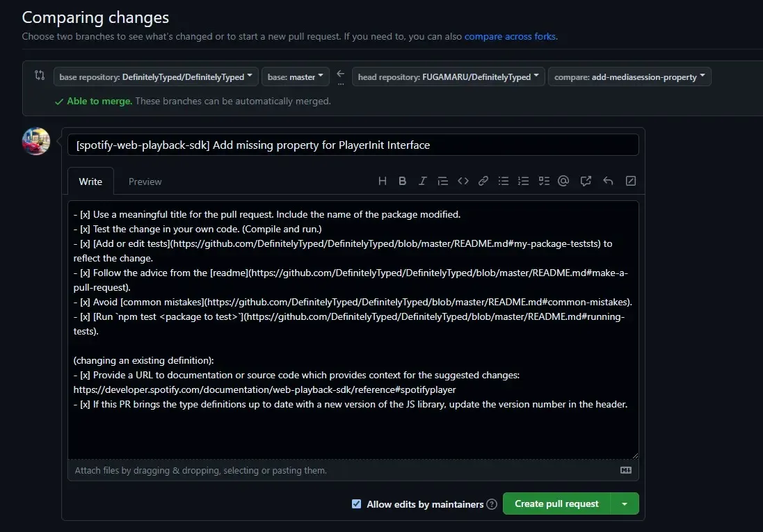
Task: Apply Italic formatting in editor toolbar
Action: click(422, 181)
